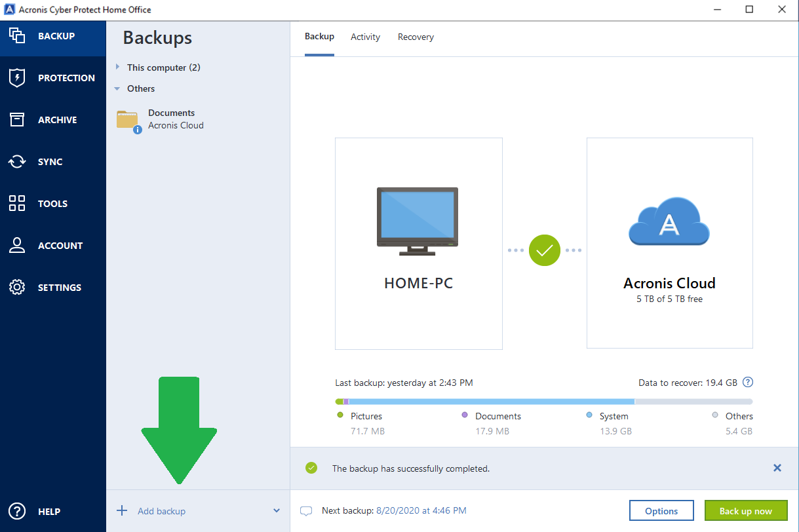The height and width of the screenshot is (532, 799).
Task: Click the PROTECTION sidebar label
Action: (66, 78)
